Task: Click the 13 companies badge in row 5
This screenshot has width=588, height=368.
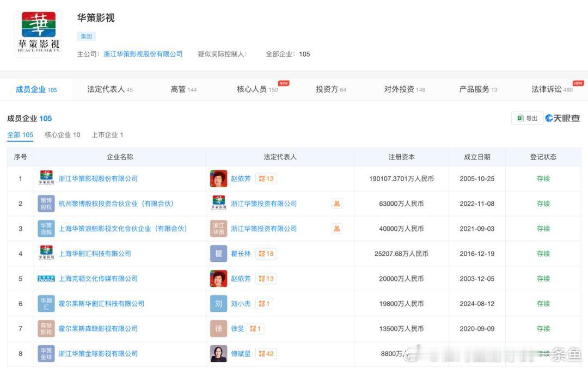Action: 266,279
